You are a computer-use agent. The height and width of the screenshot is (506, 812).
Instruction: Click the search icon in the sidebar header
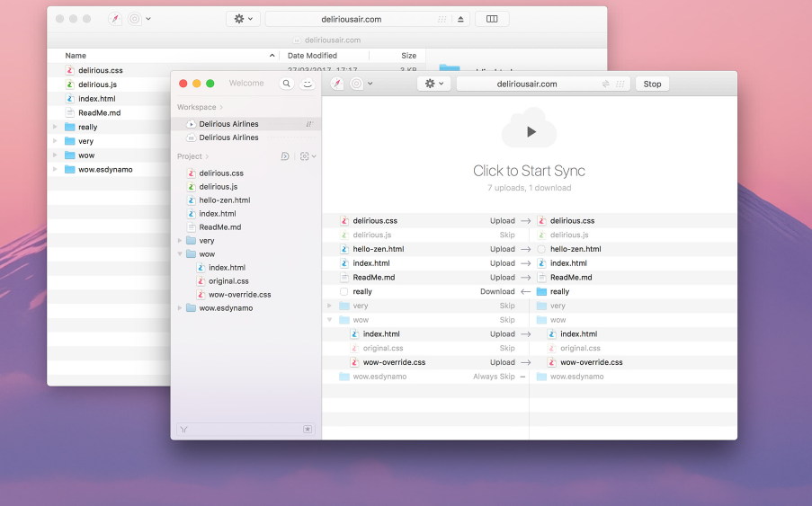pyautogui.click(x=286, y=84)
